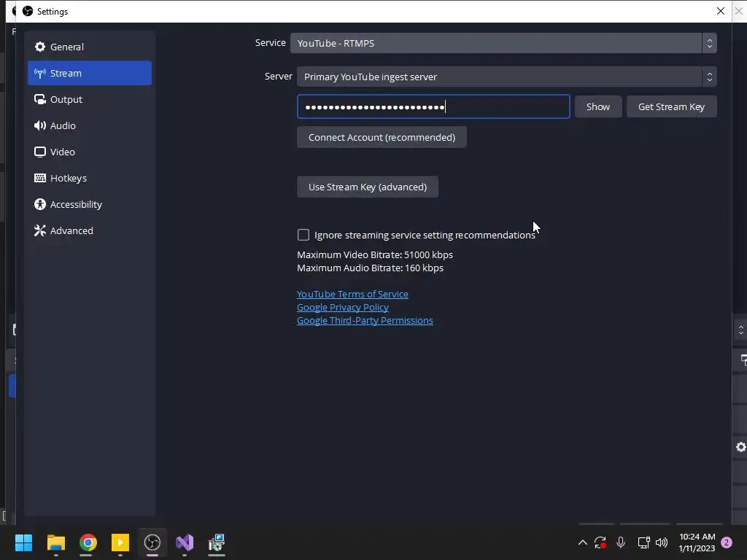Switch to Video settings
The height and width of the screenshot is (560, 747).
pyautogui.click(x=90, y=152)
